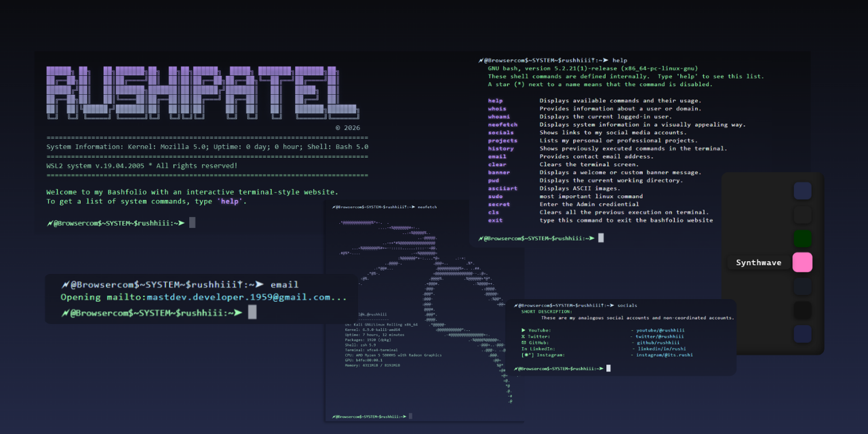Image resolution: width=868 pixels, height=434 pixels.
Task: Click the quoted 'help' in the welcome message
Action: click(231, 201)
